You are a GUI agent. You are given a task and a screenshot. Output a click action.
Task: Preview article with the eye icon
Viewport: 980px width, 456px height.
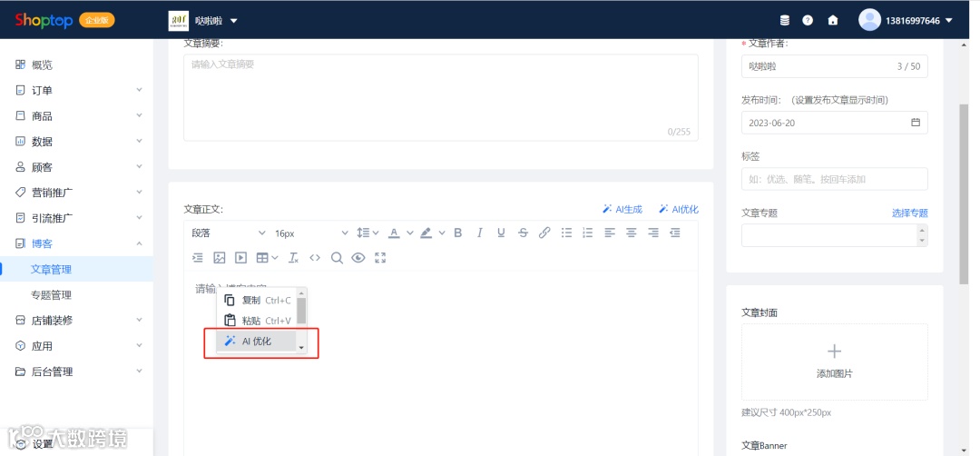pyautogui.click(x=358, y=258)
